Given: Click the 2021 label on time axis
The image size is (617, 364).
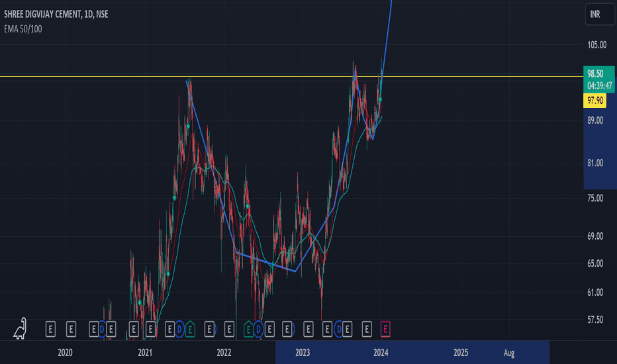Looking at the screenshot, I should tap(145, 353).
